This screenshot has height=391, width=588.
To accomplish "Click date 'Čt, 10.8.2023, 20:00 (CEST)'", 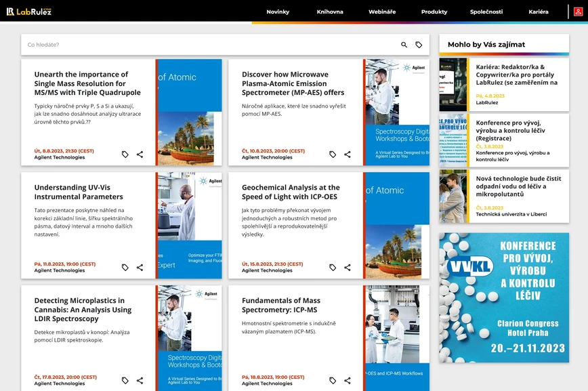I will [273, 151].
